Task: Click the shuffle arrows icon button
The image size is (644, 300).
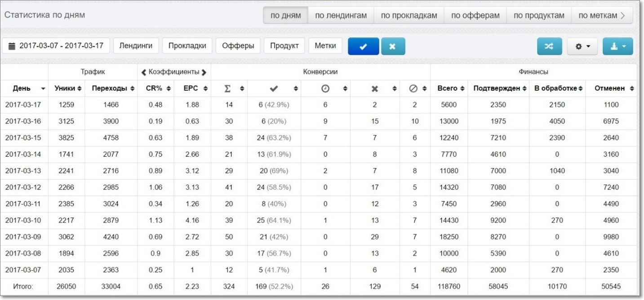Action: pyautogui.click(x=549, y=46)
